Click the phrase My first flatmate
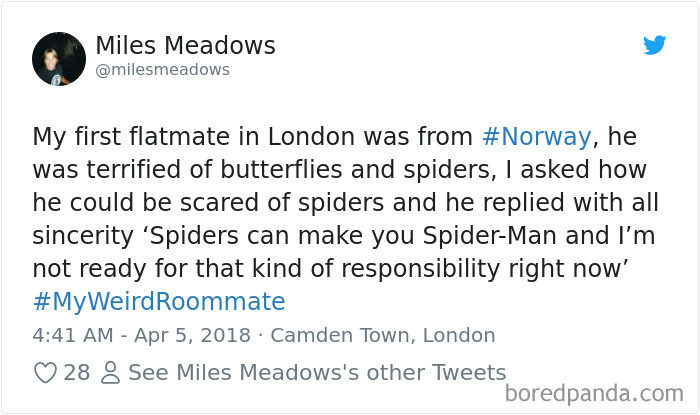This screenshot has height=415, width=700. pyautogui.click(x=131, y=137)
